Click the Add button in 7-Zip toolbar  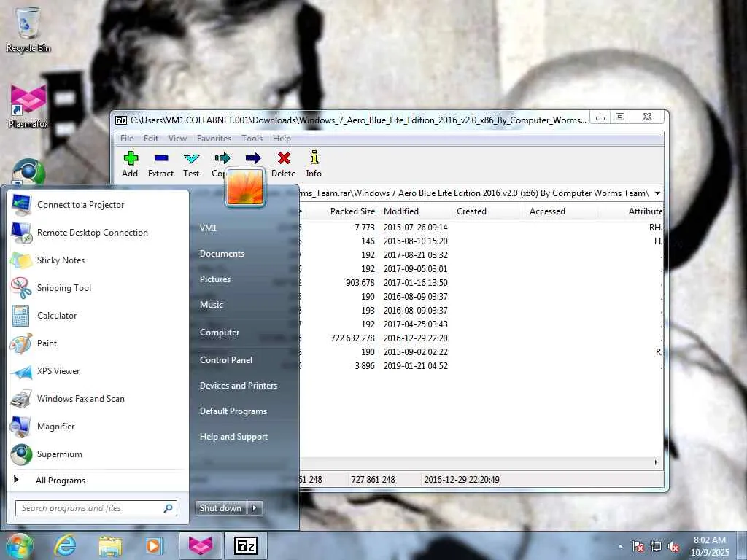pyautogui.click(x=130, y=164)
